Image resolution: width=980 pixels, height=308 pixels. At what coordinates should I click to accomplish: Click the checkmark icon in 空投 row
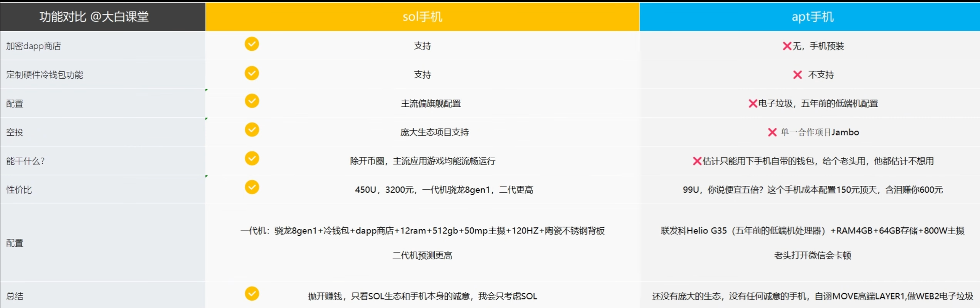pos(252,130)
